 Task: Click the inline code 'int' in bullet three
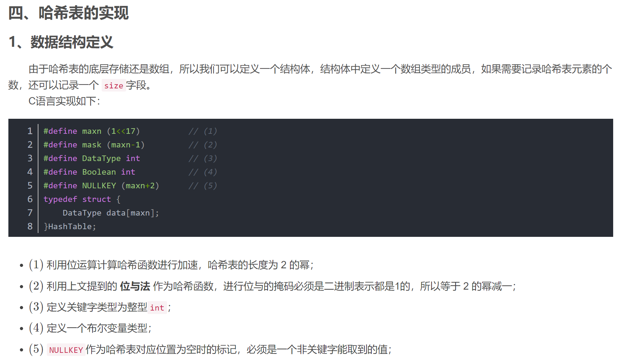157,308
